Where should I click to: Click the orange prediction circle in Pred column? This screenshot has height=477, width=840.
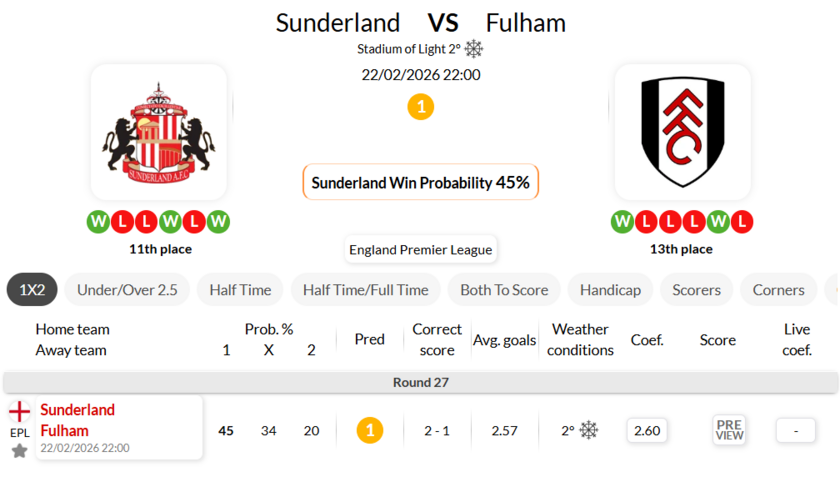pos(370,430)
